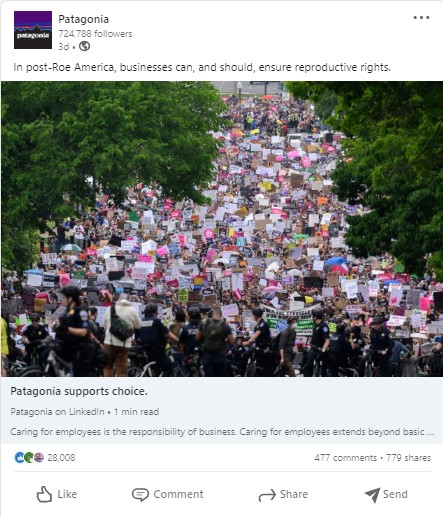Click the Share button label
This screenshot has width=443, height=517.
point(294,494)
